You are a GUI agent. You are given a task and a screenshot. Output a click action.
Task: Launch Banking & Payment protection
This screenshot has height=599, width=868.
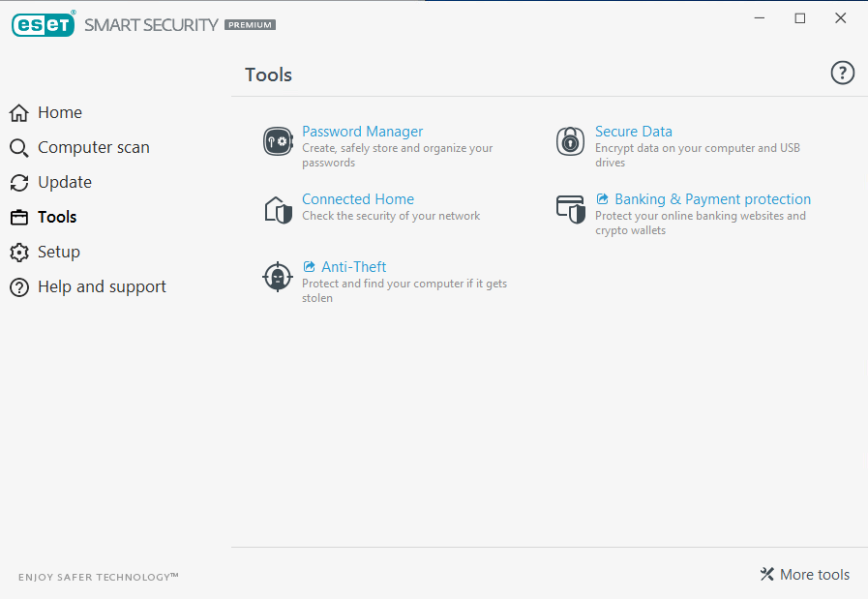712,198
